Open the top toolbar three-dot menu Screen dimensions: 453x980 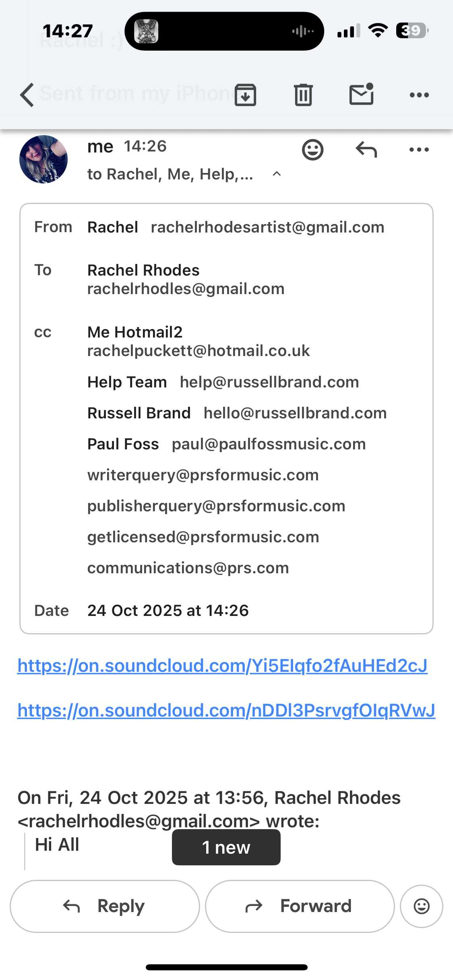[419, 95]
